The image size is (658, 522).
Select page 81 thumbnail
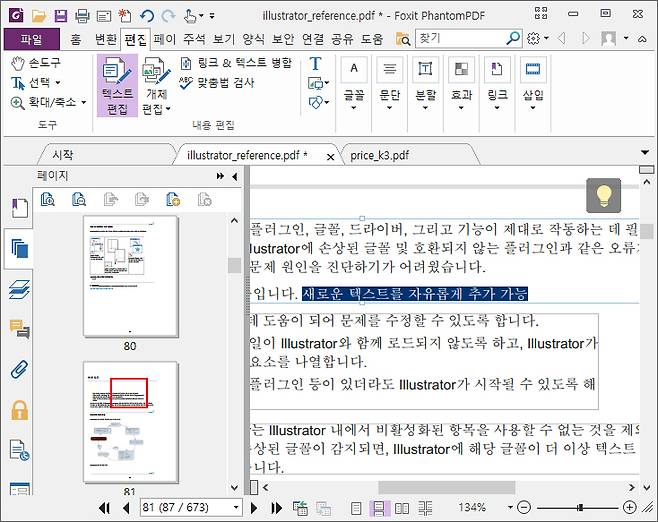pos(130,422)
